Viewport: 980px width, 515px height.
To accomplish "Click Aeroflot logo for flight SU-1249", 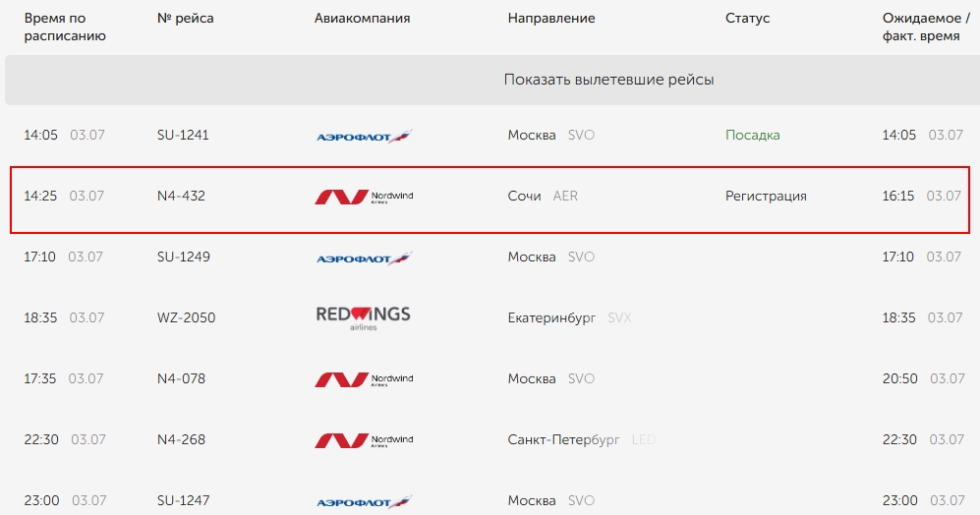I will point(364,257).
